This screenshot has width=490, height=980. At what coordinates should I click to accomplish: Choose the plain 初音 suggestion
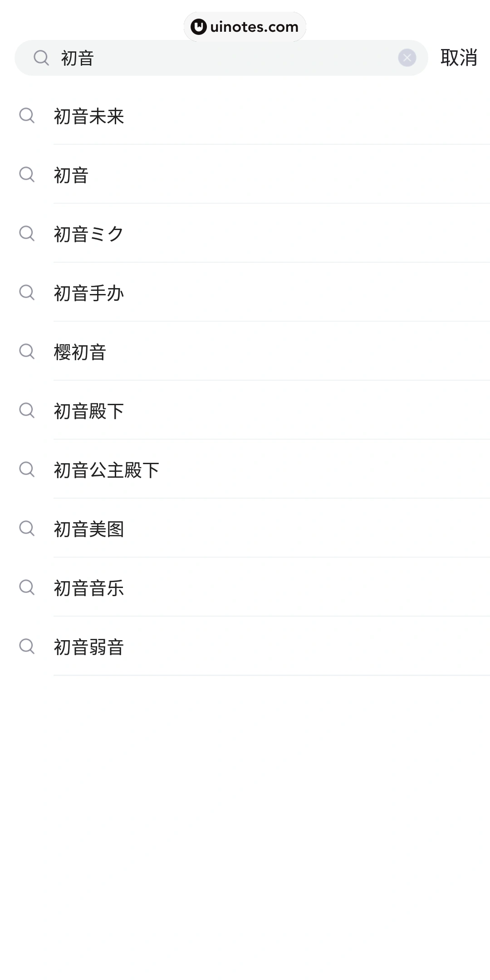pos(71,175)
